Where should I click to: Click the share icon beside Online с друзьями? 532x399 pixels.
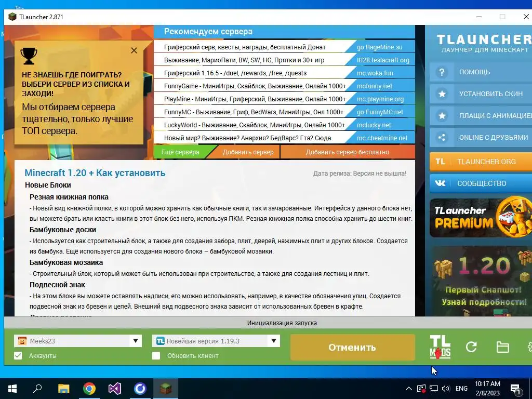[442, 137]
